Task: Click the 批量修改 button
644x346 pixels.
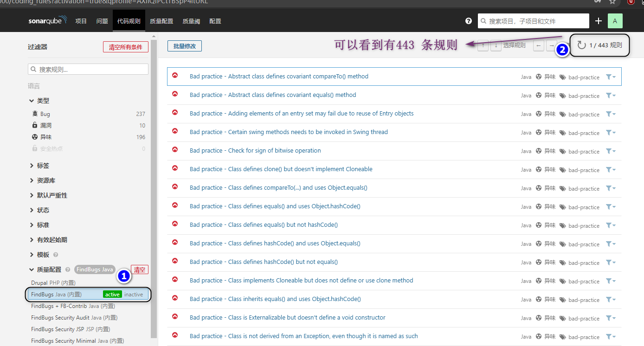Action: point(184,45)
